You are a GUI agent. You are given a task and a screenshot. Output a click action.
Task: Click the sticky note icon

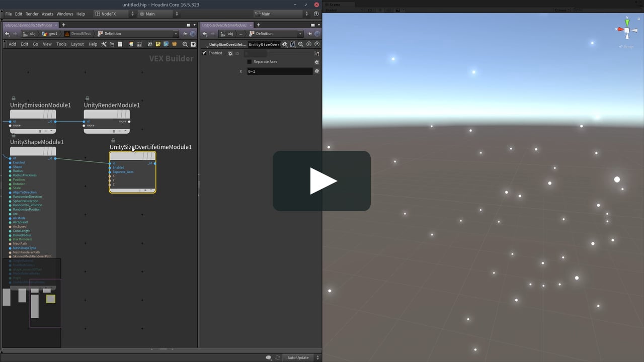[x=158, y=44]
